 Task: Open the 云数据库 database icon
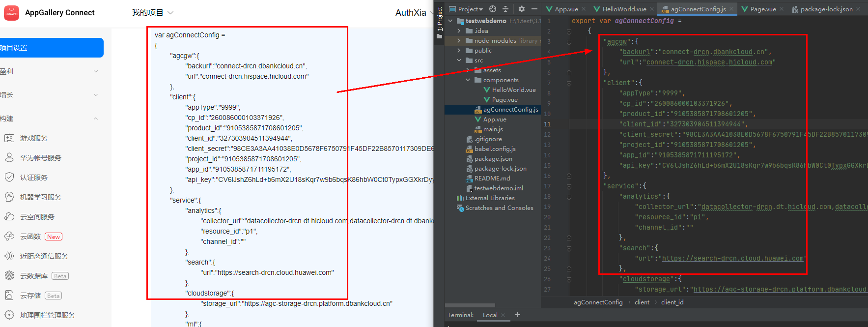pyautogui.click(x=9, y=276)
